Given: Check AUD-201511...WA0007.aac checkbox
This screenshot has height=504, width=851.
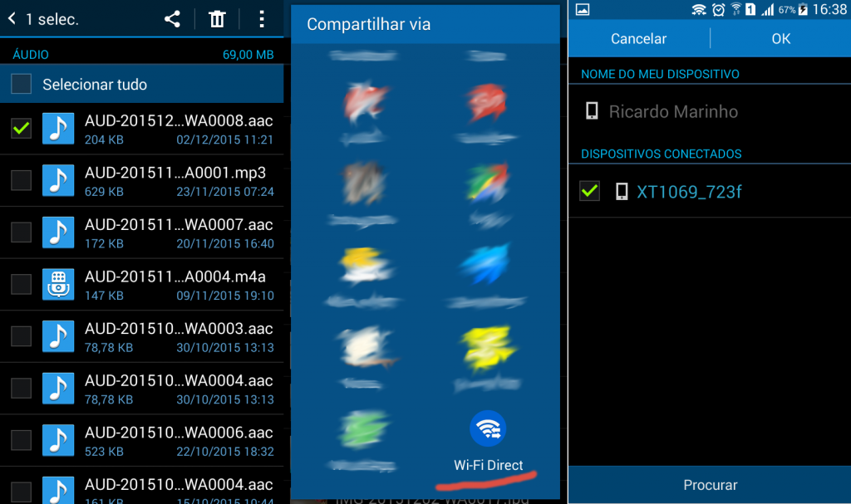Looking at the screenshot, I should [21, 232].
